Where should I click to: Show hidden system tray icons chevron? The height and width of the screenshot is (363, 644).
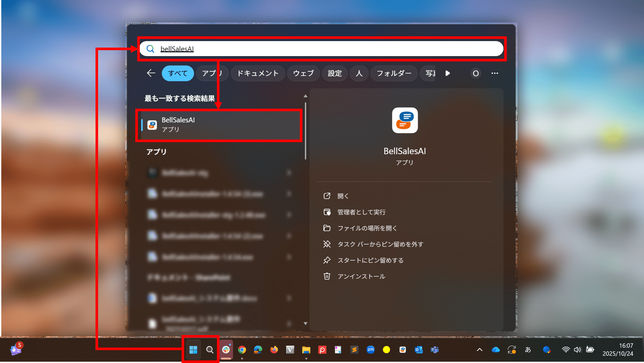click(x=479, y=349)
